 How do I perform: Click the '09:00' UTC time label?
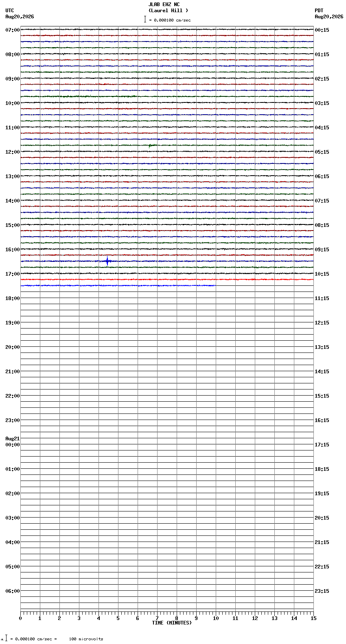click(x=13, y=79)
